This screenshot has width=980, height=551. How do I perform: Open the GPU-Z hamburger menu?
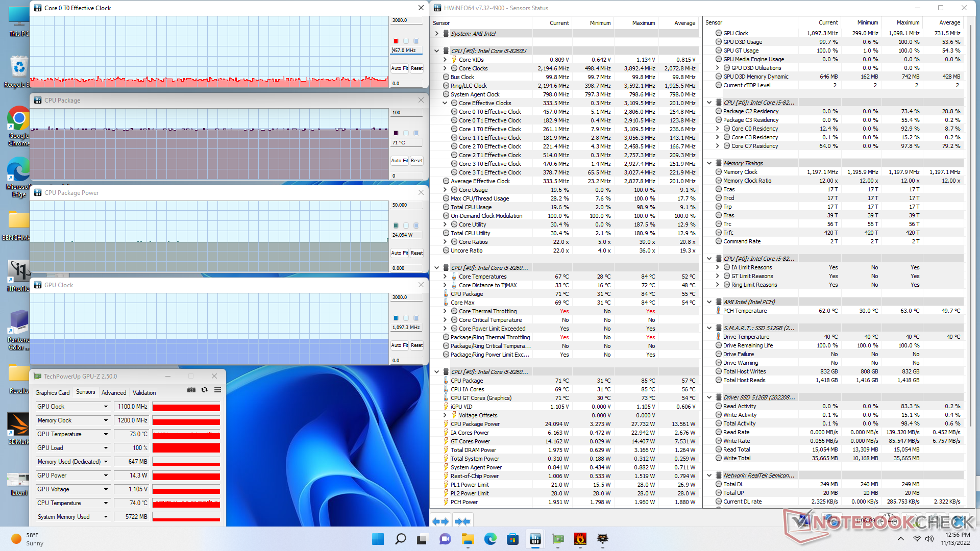pyautogui.click(x=217, y=390)
